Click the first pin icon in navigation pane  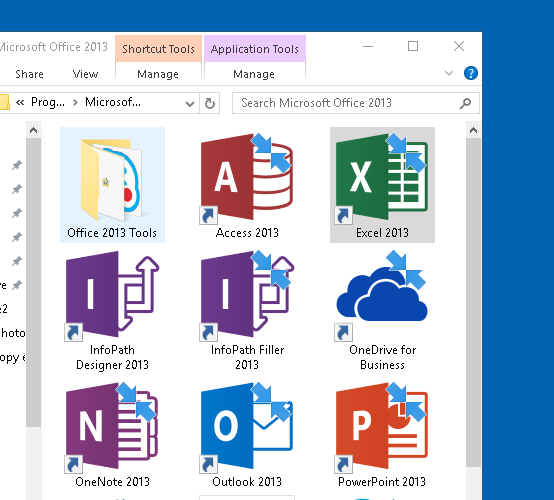(17, 165)
